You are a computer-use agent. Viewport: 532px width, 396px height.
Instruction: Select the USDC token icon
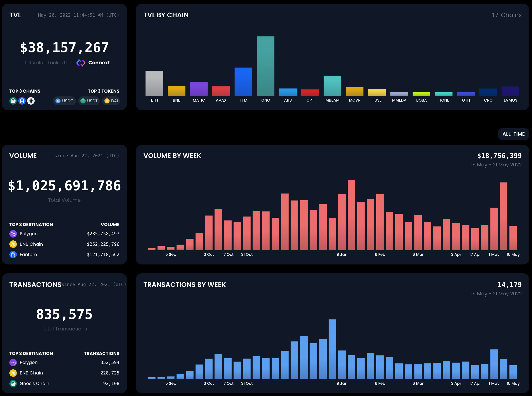pyautogui.click(x=58, y=101)
